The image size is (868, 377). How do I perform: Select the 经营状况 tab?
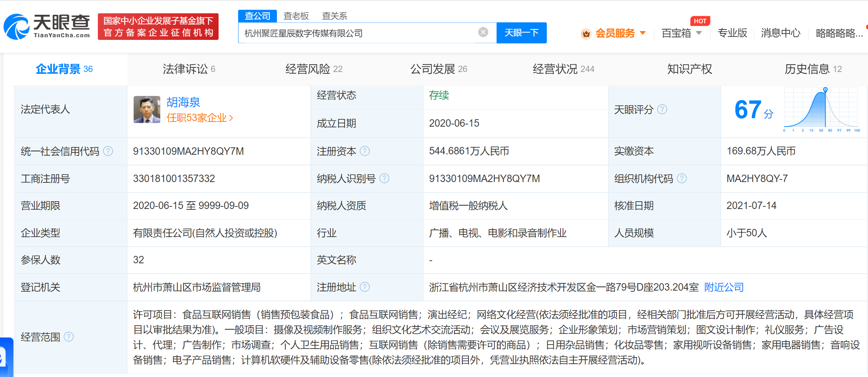tap(563, 69)
